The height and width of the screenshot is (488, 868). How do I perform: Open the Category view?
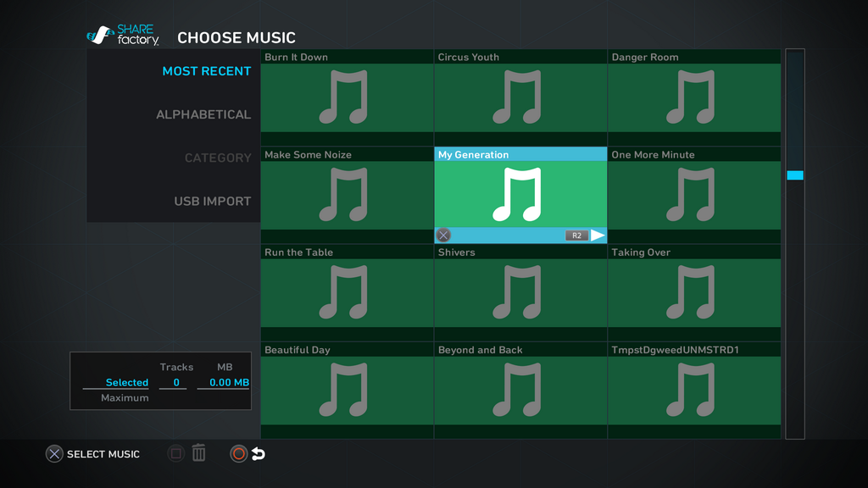click(x=218, y=158)
